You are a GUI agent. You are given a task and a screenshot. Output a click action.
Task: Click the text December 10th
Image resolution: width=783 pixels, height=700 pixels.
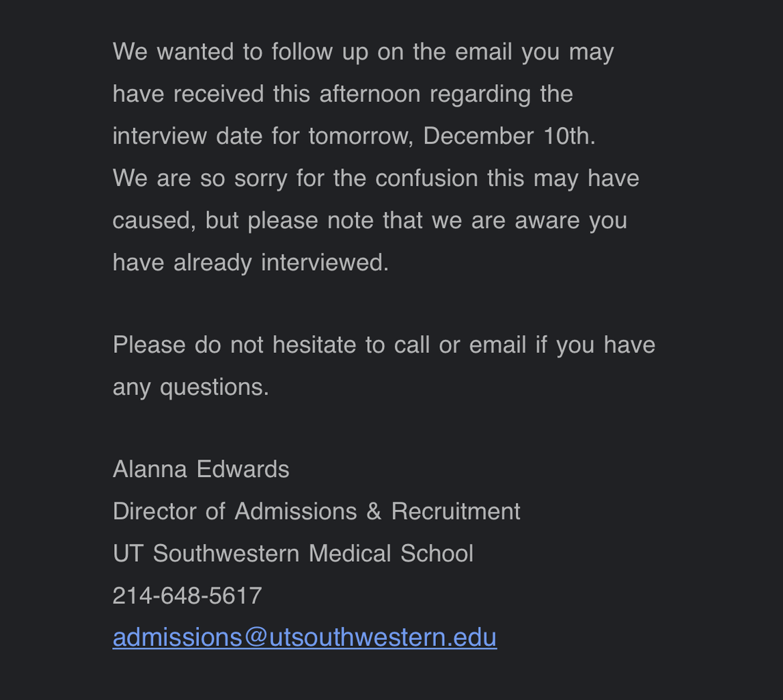(509, 136)
